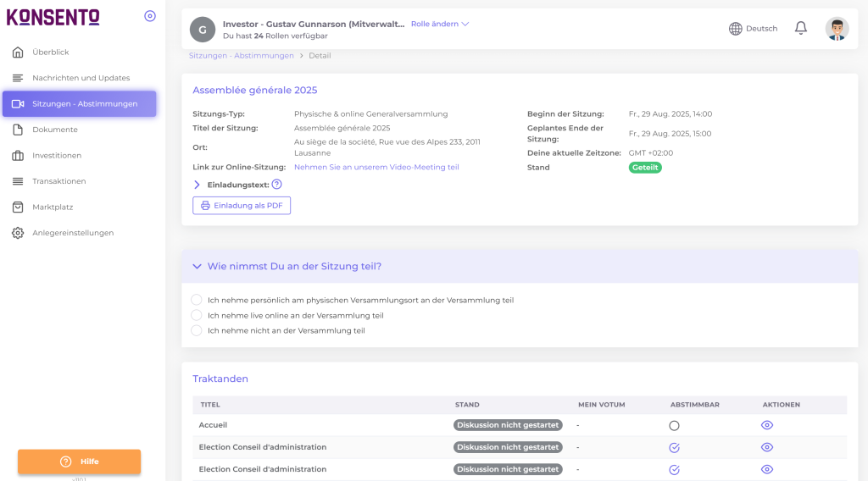Screen dimensions: 868x481
Task: Click the Einladungstext help question icon
Action: pyautogui.click(x=277, y=184)
